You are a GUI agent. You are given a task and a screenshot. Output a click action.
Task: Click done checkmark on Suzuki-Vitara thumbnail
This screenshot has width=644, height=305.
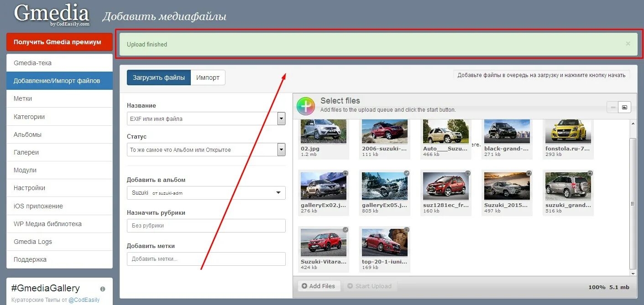(x=346, y=229)
